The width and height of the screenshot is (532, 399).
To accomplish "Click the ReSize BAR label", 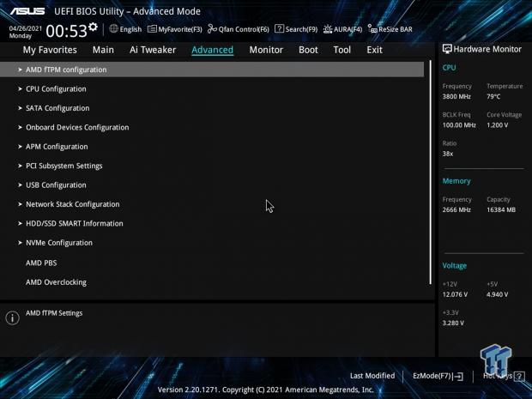I will (x=396, y=29).
